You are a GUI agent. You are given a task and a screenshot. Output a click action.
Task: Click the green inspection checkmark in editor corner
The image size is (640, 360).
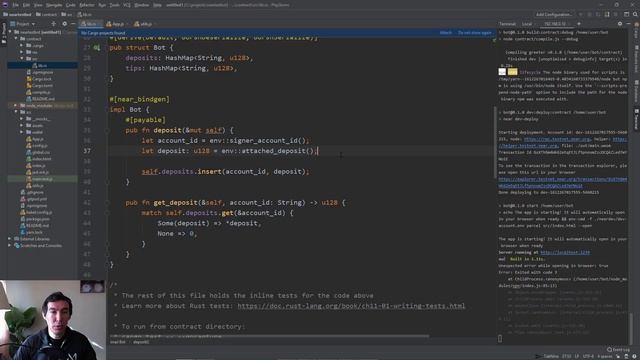(x=494, y=40)
